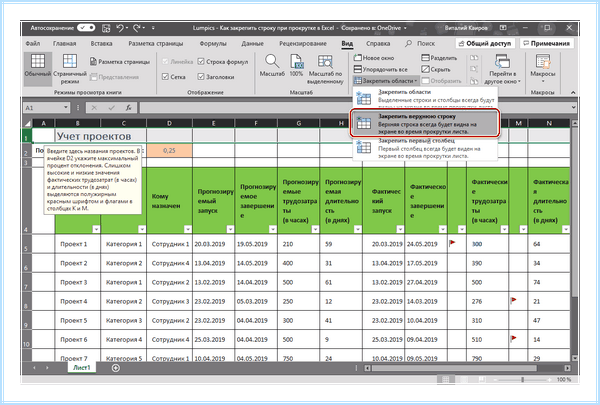Click column D header
Viewport: 600px width, 405px height.
170,123
